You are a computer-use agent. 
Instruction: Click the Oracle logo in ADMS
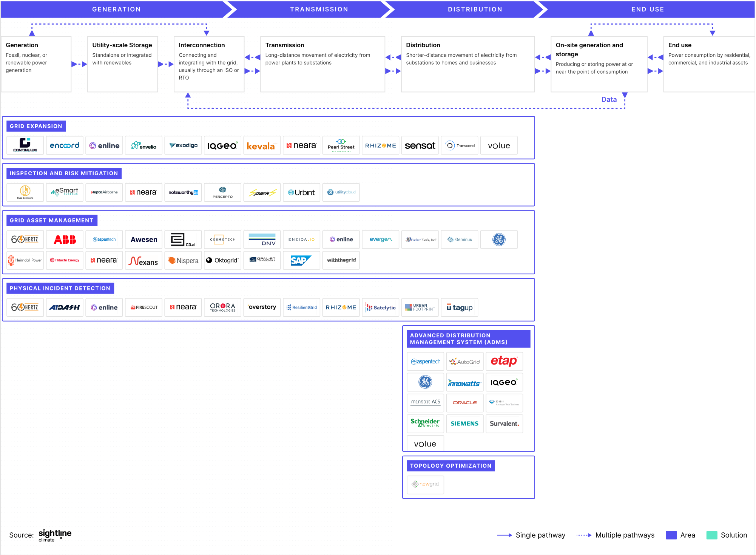(x=464, y=403)
